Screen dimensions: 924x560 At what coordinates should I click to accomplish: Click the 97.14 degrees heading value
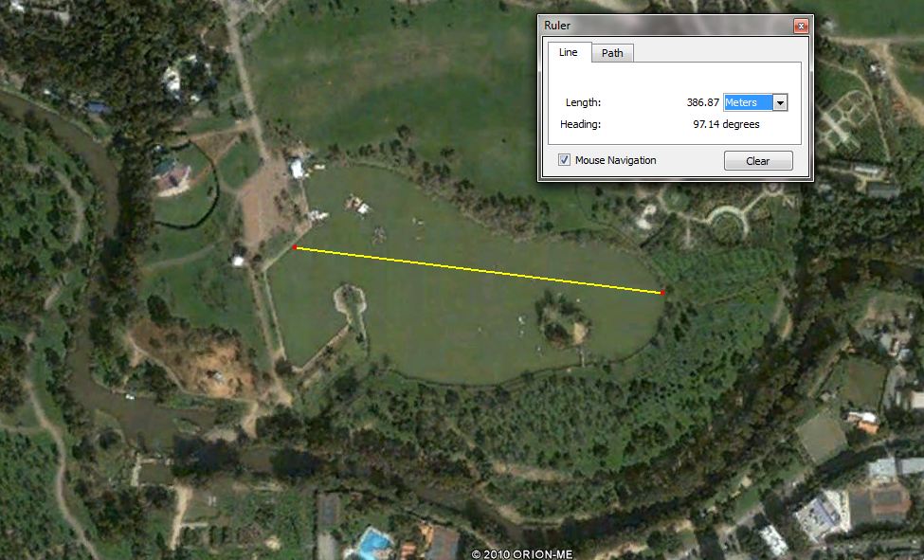coord(726,124)
